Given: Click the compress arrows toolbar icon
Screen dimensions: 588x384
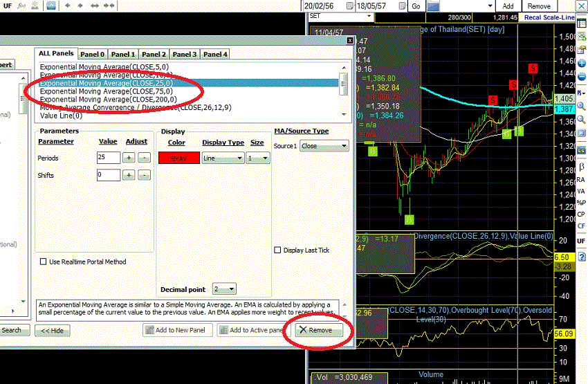Looking at the screenshot, I should [x=109, y=6].
